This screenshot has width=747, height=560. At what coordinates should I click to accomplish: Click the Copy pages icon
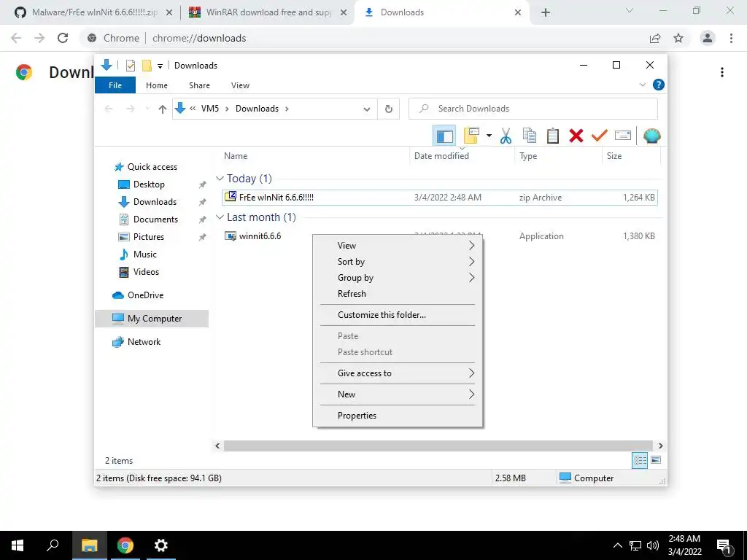pyautogui.click(x=530, y=136)
